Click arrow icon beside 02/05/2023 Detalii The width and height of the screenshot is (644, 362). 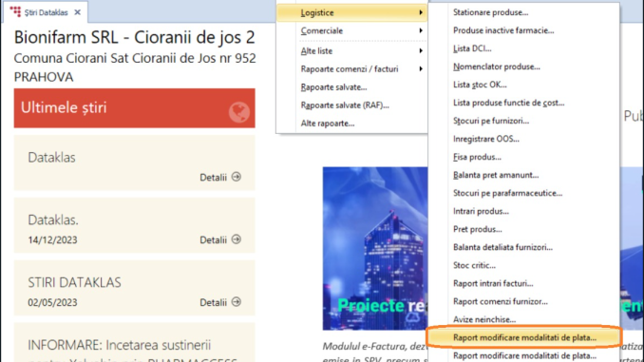tap(237, 301)
